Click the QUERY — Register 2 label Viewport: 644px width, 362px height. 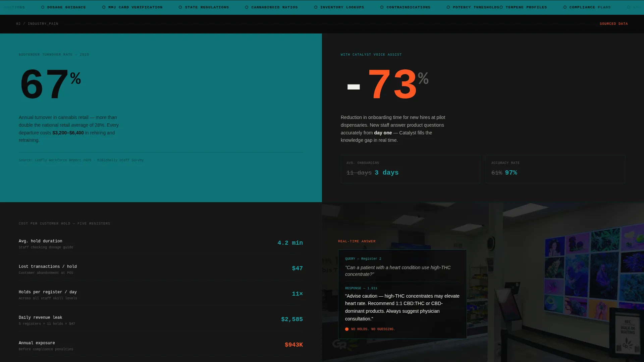(x=363, y=259)
